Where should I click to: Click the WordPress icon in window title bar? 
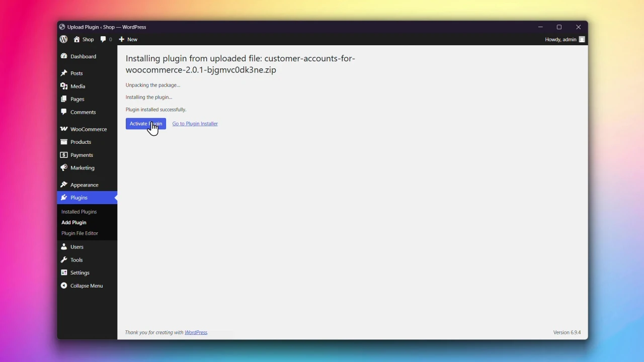coord(62,27)
